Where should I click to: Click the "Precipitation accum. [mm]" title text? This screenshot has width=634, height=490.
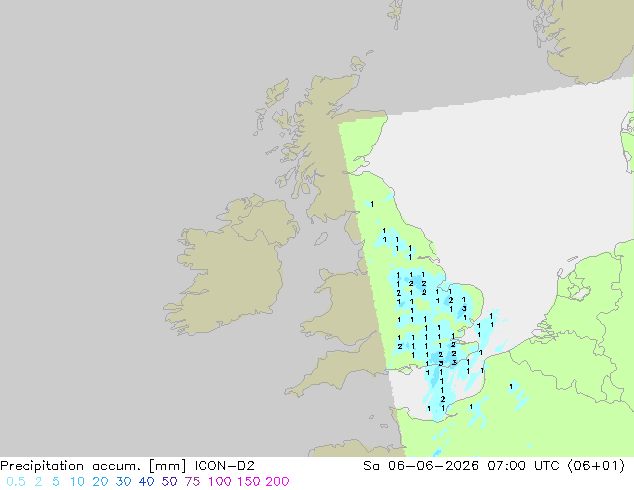click(x=93, y=466)
